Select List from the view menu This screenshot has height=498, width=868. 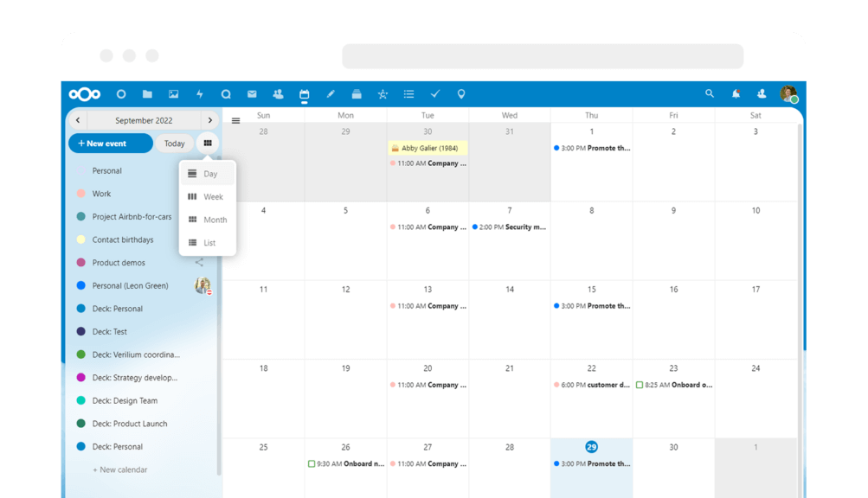[208, 243]
